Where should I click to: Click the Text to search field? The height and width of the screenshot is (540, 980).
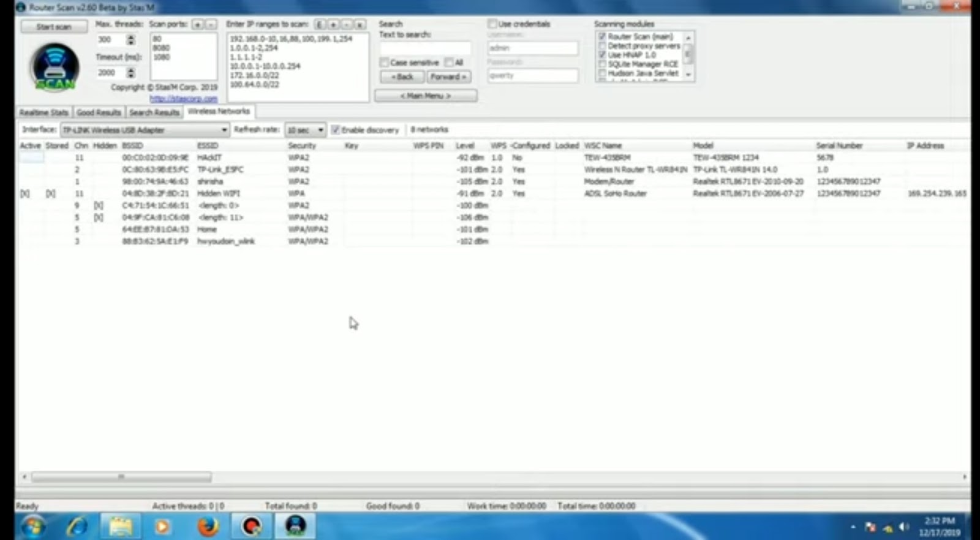[x=425, y=48]
